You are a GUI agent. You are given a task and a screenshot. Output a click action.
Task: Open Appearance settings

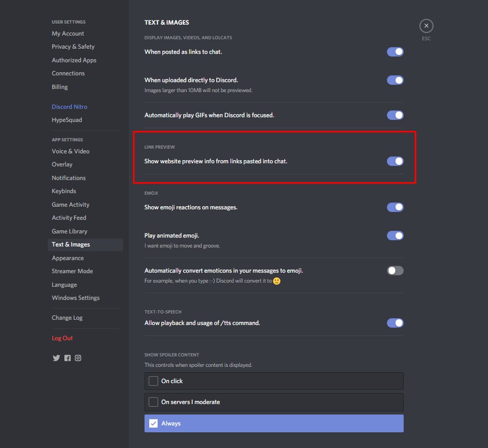68,258
